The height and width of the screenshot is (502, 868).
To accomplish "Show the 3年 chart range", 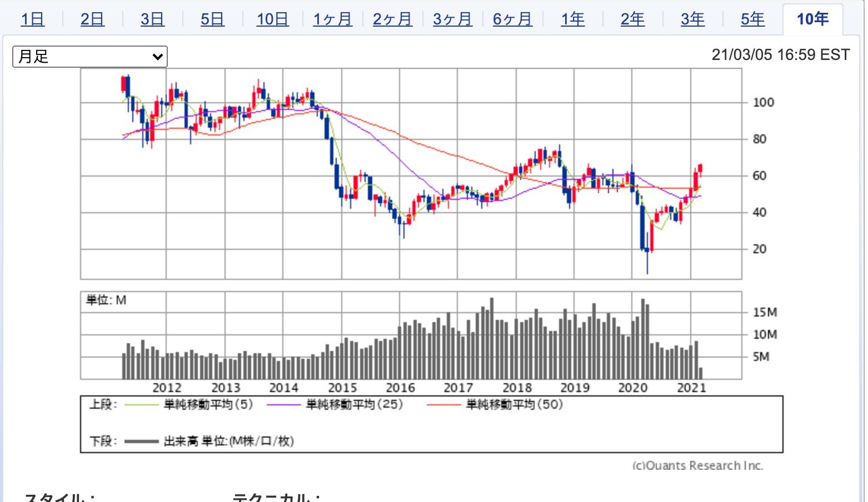I will pos(692,19).
